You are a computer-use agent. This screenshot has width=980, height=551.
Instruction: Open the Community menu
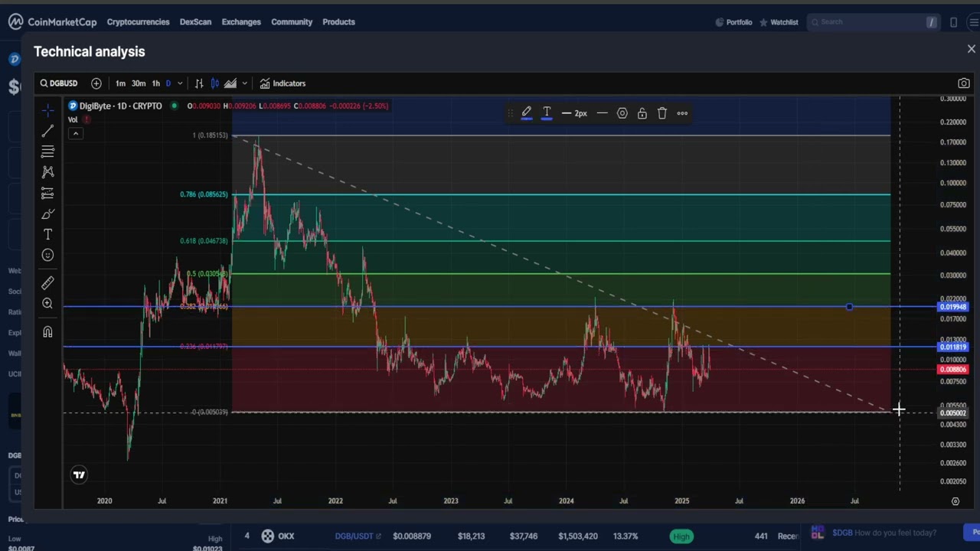(292, 22)
